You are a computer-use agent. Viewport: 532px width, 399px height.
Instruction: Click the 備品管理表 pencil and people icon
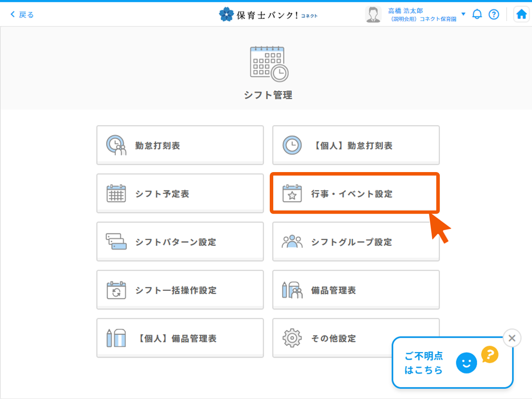point(292,290)
